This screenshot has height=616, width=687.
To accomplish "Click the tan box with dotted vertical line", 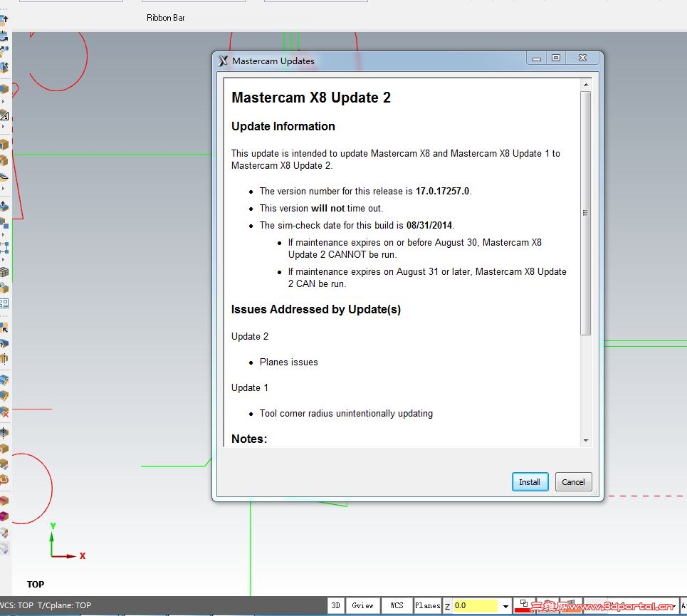I will pos(4,359).
